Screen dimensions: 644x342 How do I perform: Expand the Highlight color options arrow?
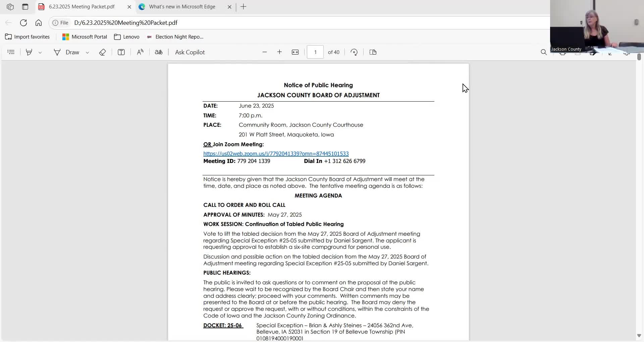pyautogui.click(x=40, y=52)
